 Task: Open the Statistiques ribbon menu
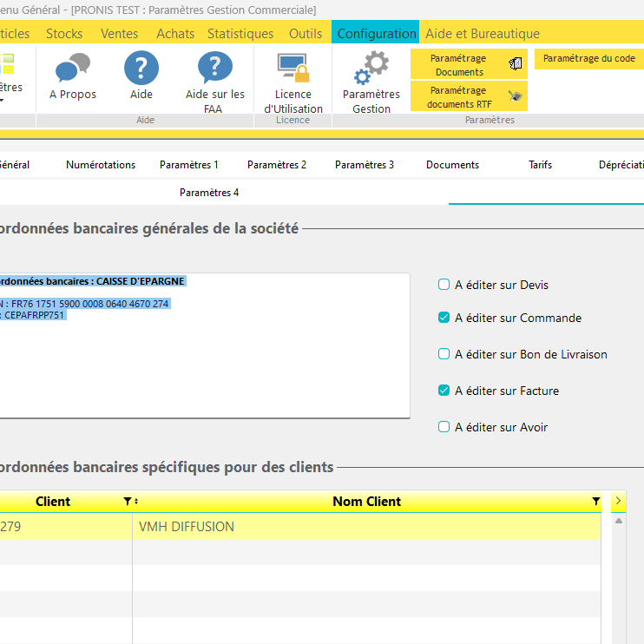(240, 34)
